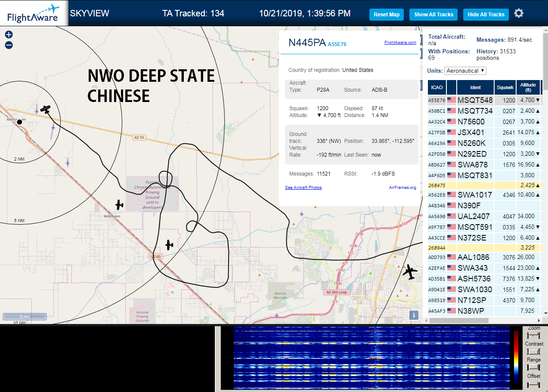Image resolution: width=548 pixels, height=392 pixels.
Task: Select the large jet aircraft icon on the map
Action: (x=410, y=272)
